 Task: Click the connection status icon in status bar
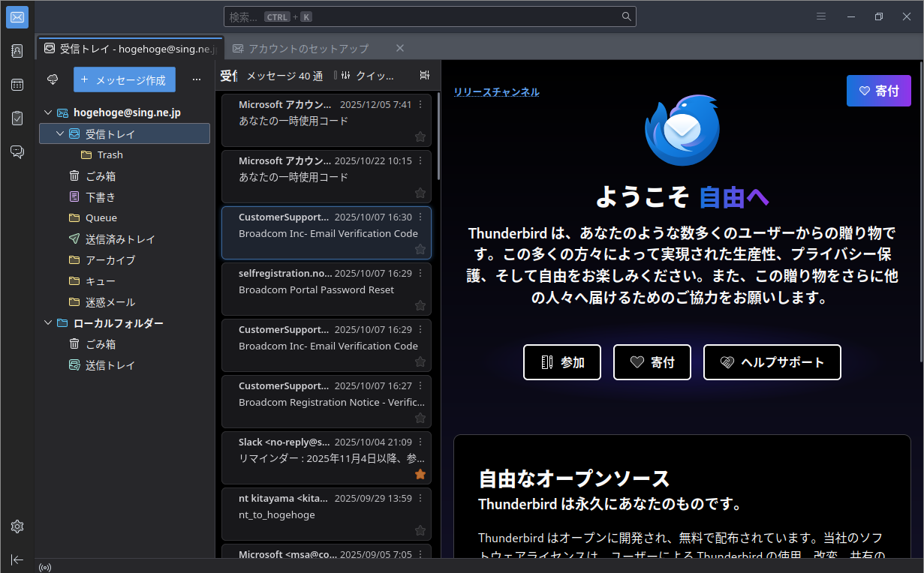pyautogui.click(x=45, y=567)
